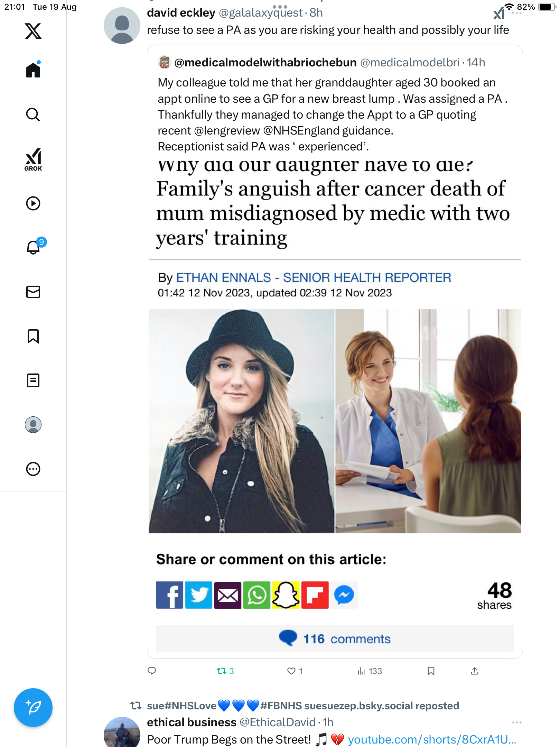The image size is (560, 747).
Task: Toggle repost on david eckley's post
Action: coord(225,671)
